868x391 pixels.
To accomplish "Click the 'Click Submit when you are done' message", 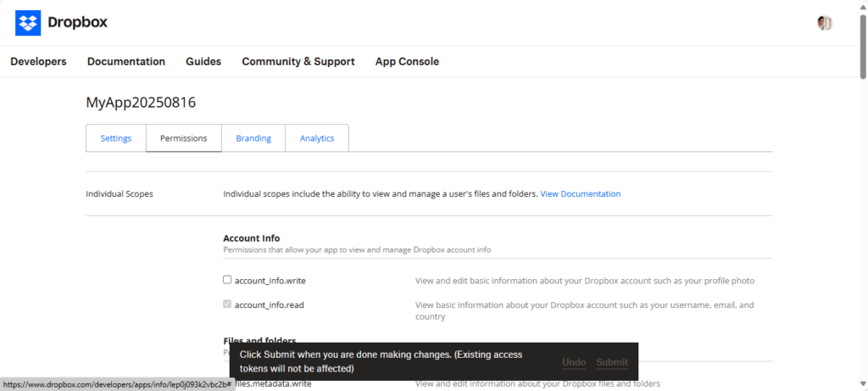I will pyautogui.click(x=381, y=361).
